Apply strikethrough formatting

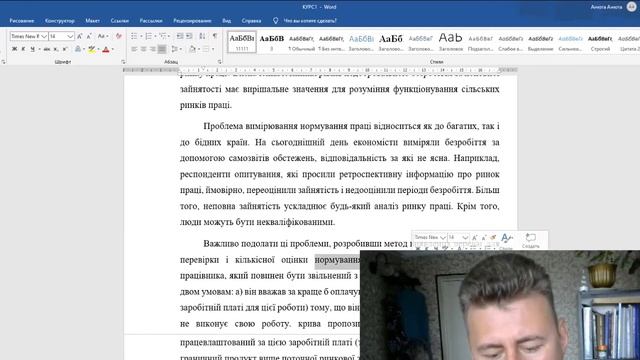tap(47, 49)
